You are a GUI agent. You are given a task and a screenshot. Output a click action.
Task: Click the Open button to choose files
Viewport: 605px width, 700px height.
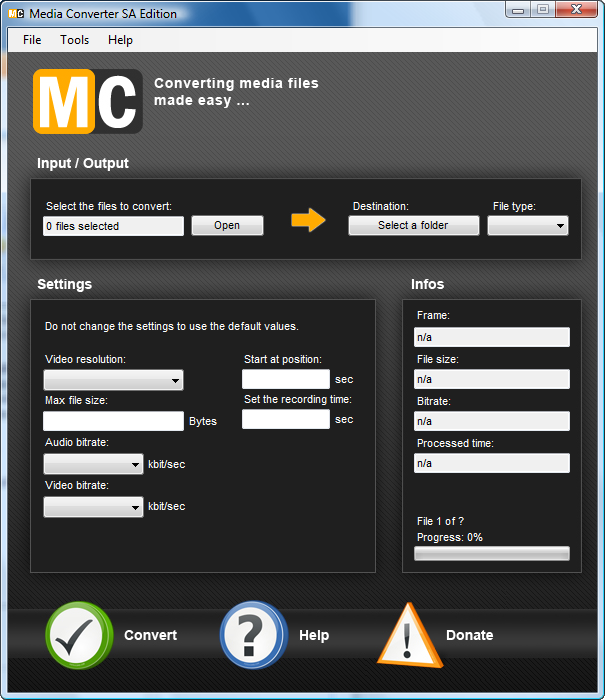click(x=227, y=225)
